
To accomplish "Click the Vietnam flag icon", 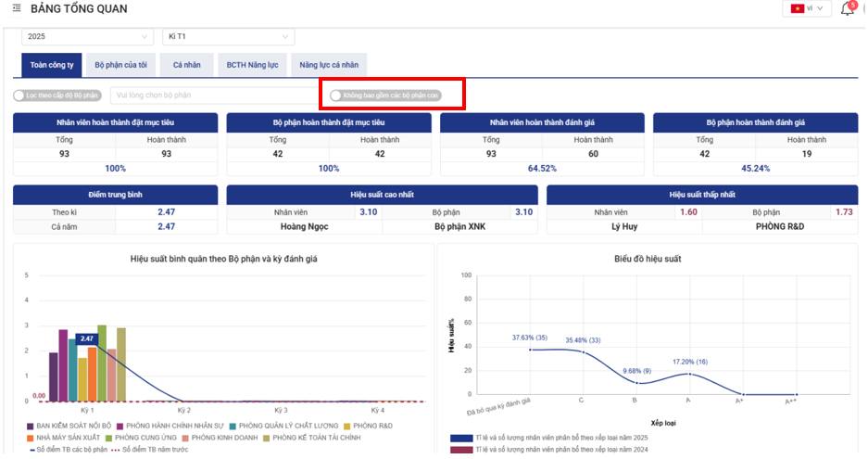I will (x=797, y=8).
